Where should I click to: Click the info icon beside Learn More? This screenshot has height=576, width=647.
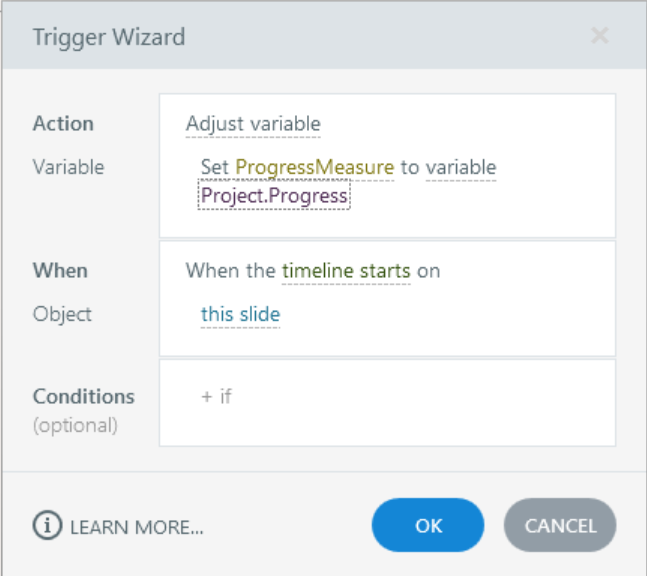[x=47, y=526]
